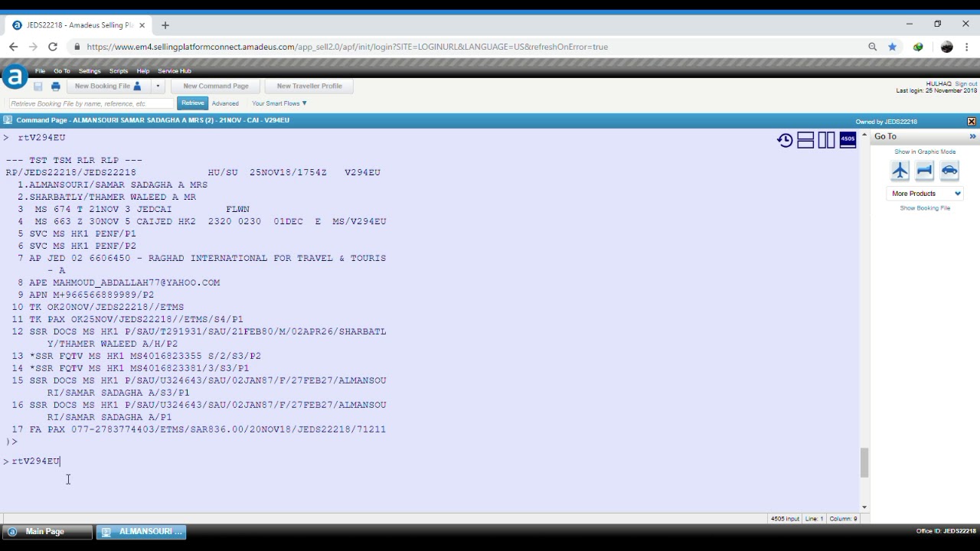The height and width of the screenshot is (551, 980).
Task: Focus the Retrieve Booking File field
Action: tap(91, 103)
